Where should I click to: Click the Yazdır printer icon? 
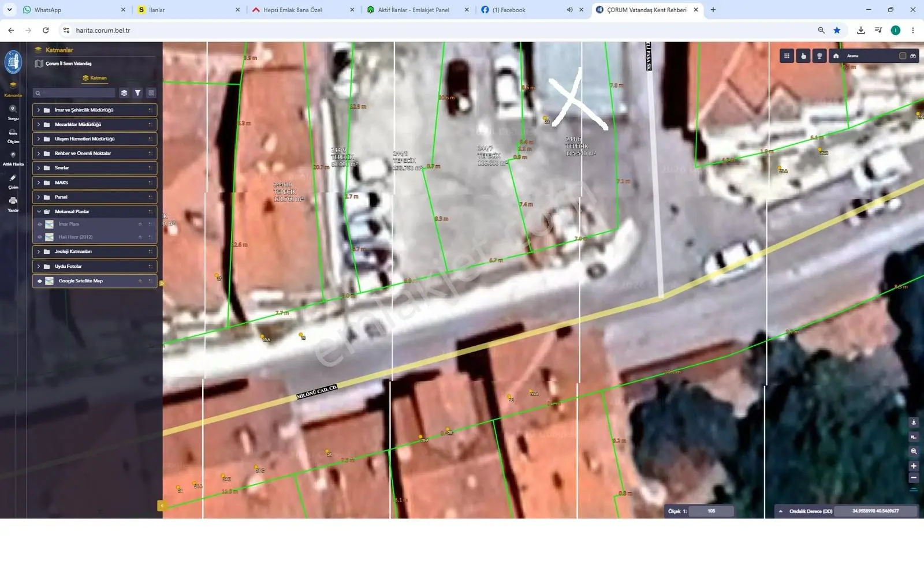13,204
